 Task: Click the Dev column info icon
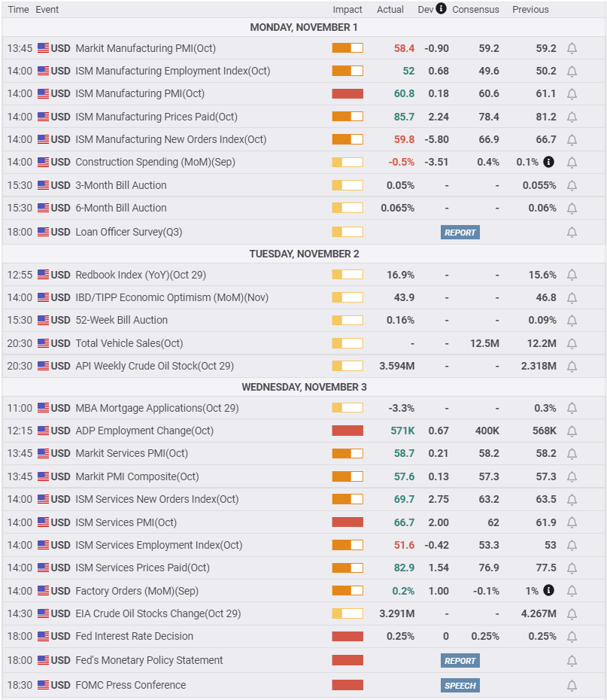click(x=441, y=8)
